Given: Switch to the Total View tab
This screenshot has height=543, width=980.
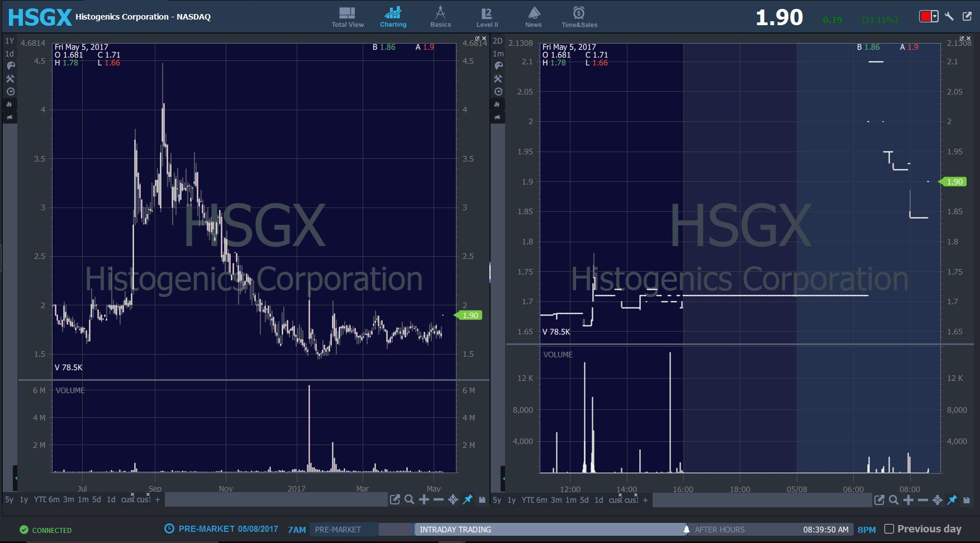Looking at the screenshot, I should (348, 17).
